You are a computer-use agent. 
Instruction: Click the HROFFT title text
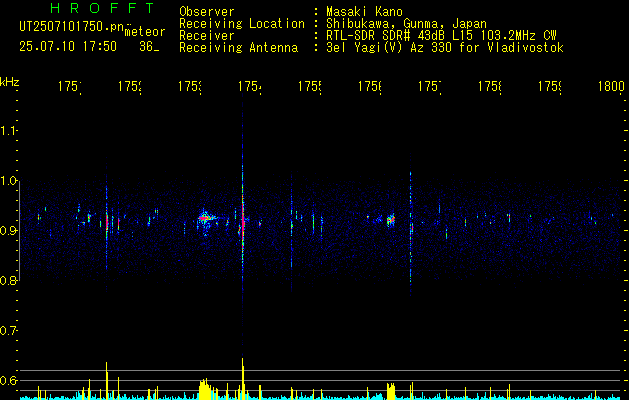tap(103, 8)
